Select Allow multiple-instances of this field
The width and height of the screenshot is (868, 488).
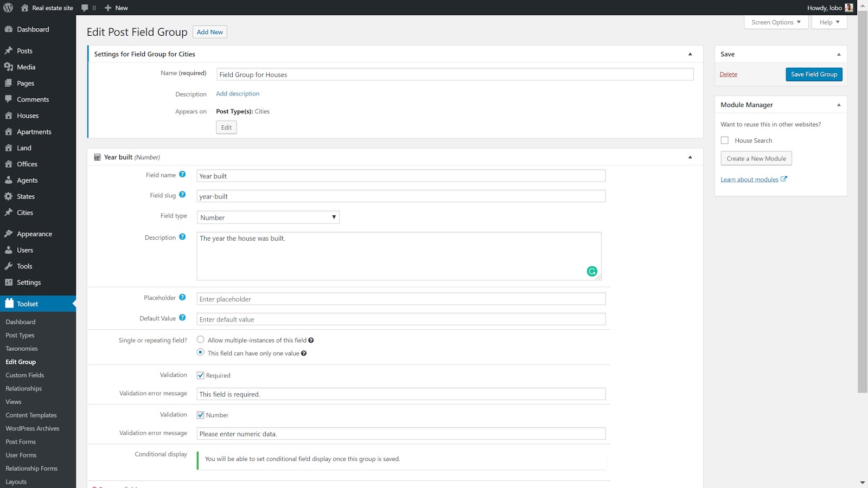(200, 339)
